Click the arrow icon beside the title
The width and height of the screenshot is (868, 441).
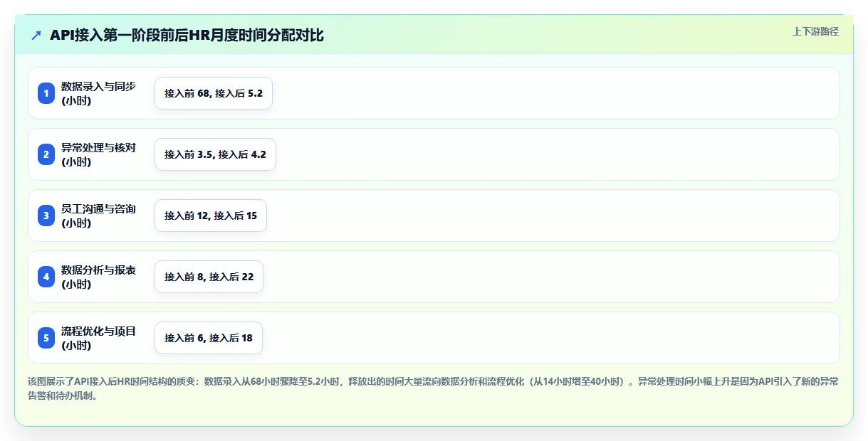tap(36, 36)
